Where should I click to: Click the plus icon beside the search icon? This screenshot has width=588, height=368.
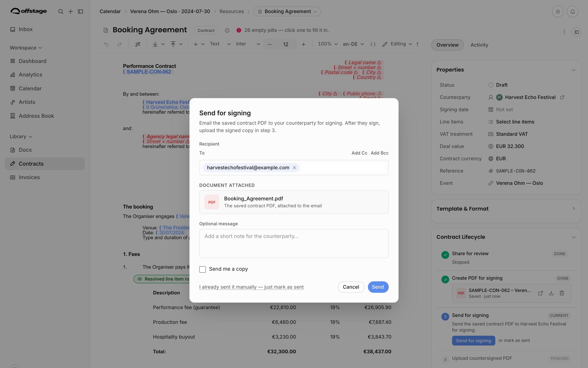point(70,11)
